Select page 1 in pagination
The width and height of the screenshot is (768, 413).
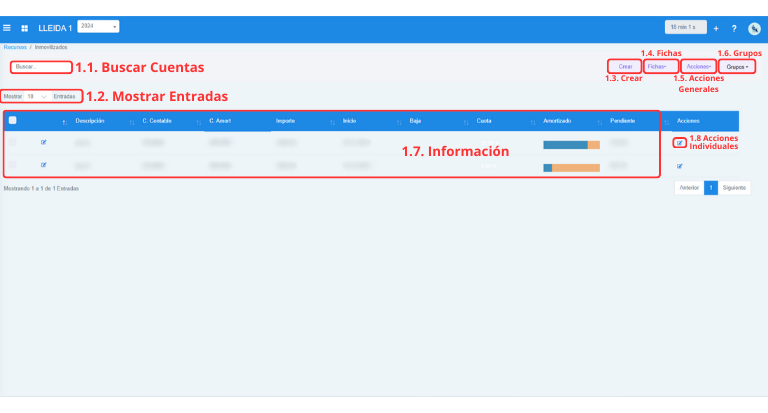(x=711, y=188)
